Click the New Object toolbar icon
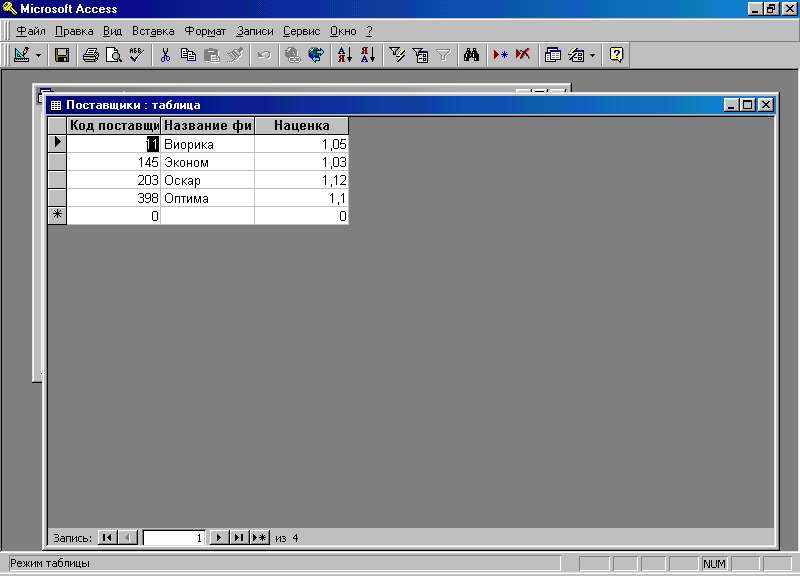This screenshot has width=800, height=576. tap(576, 55)
